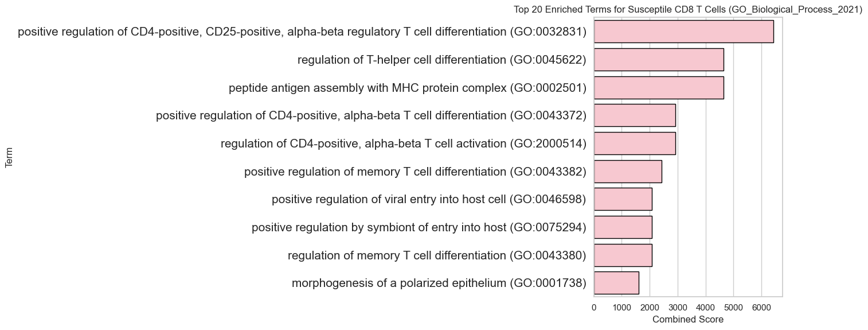Select the GO:0043372 pink bar
This screenshot has width=868, height=330.
tap(635, 115)
